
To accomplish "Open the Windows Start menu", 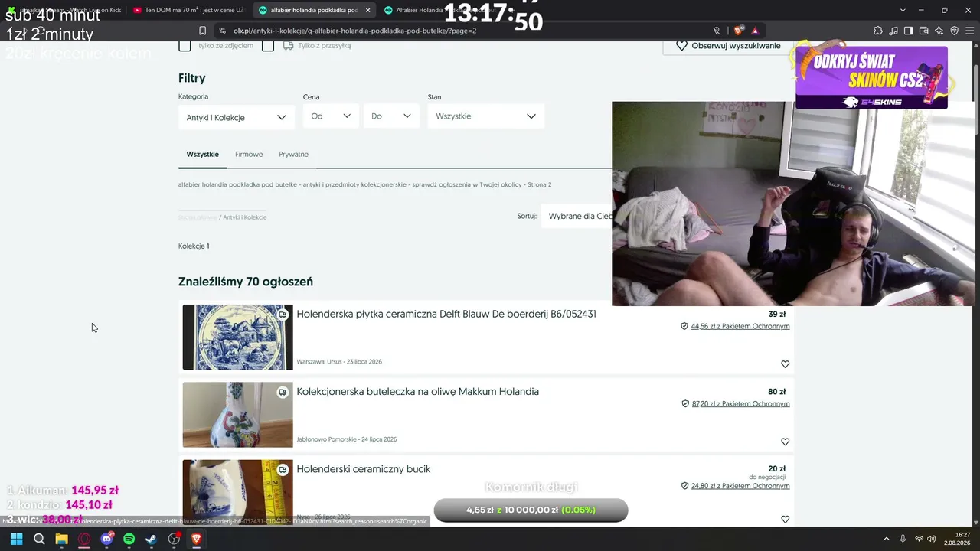I will [16, 539].
